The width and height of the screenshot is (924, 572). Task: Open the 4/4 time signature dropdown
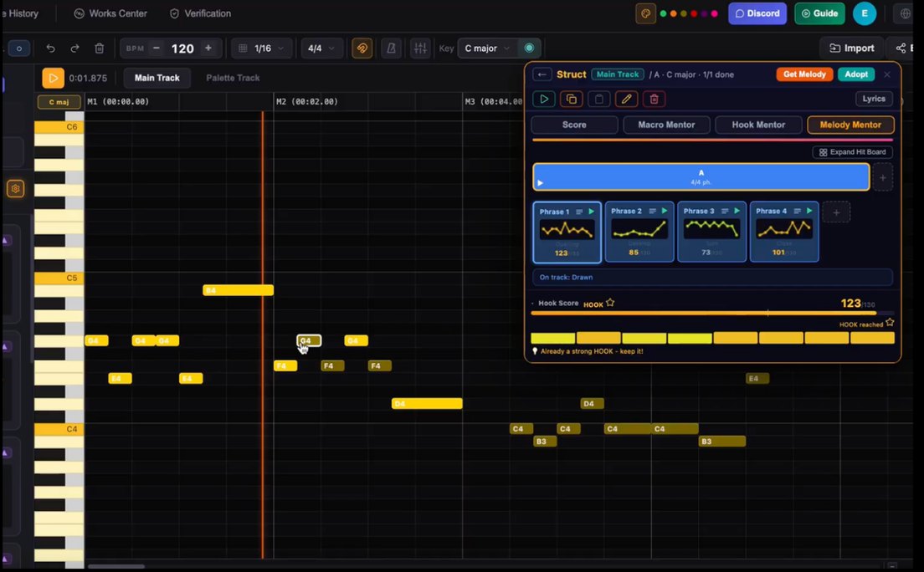coord(321,49)
